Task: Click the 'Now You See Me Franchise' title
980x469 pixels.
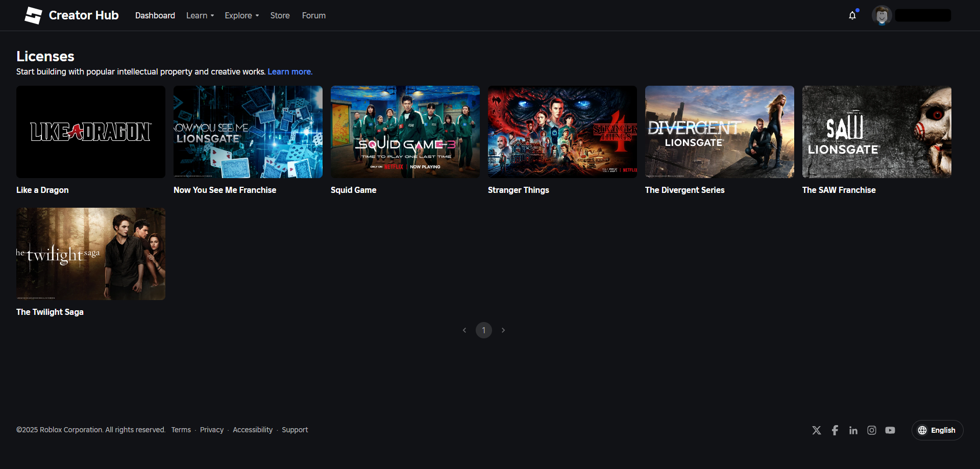Action: 225,190
